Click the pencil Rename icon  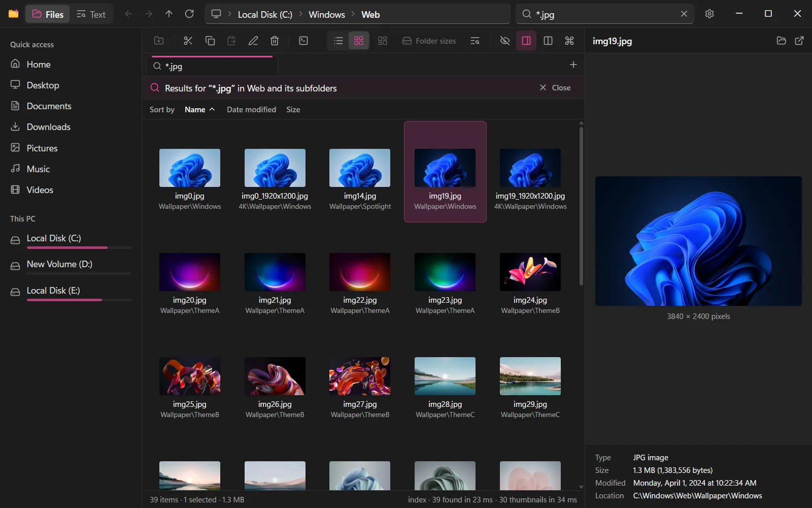[x=253, y=41]
